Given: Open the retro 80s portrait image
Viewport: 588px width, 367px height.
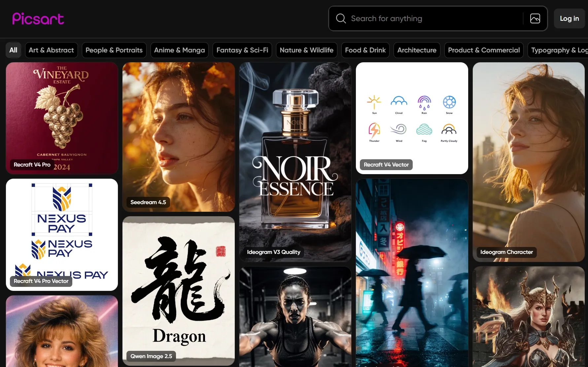Looking at the screenshot, I should [62, 331].
